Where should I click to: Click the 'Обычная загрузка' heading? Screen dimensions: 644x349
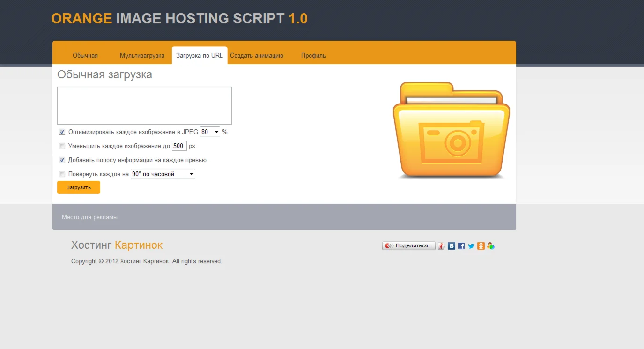pos(104,74)
